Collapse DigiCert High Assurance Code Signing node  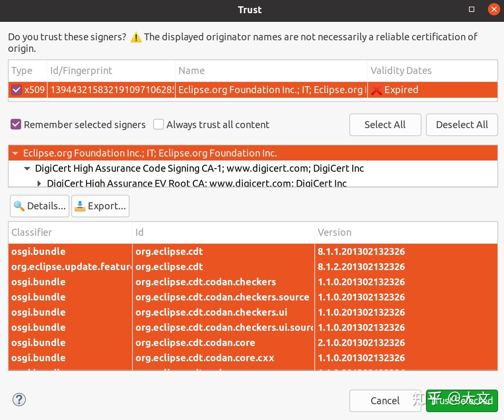27,169
